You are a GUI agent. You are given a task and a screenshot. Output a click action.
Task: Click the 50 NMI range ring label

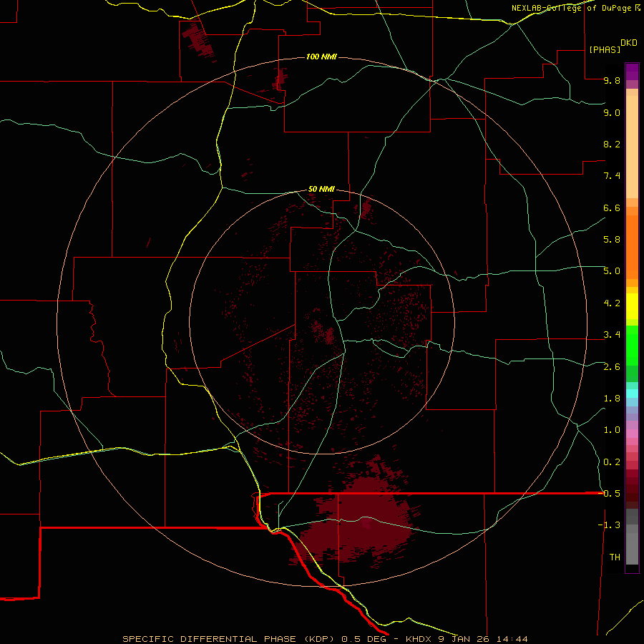[x=321, y=189]
